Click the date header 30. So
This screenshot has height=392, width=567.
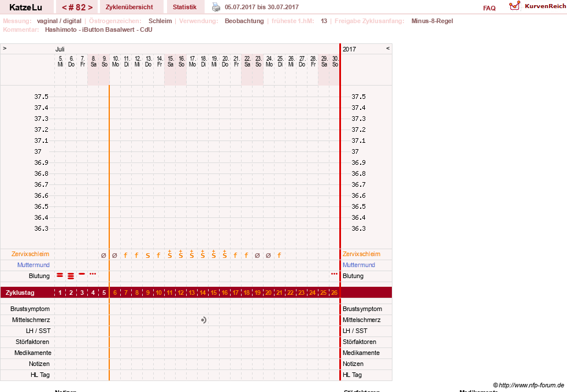coord(335,61)
